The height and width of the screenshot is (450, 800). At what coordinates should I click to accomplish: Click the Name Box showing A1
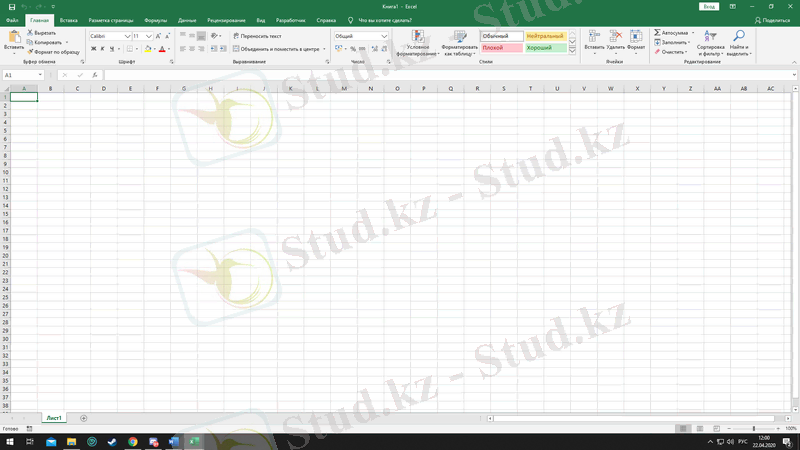(23, 75)
